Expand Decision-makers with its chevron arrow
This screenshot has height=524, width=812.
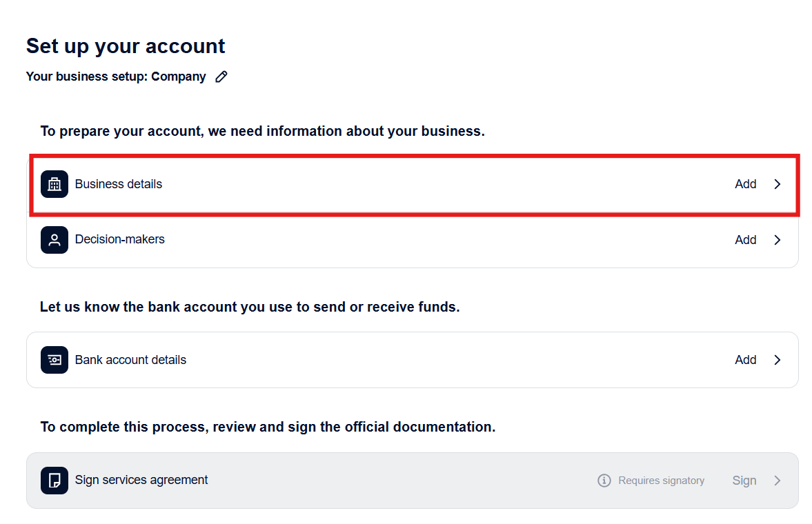(778, 240)
